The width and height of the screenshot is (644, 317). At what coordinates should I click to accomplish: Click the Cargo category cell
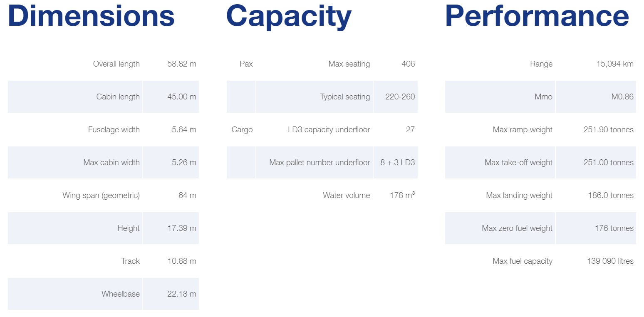click(242, 130)
